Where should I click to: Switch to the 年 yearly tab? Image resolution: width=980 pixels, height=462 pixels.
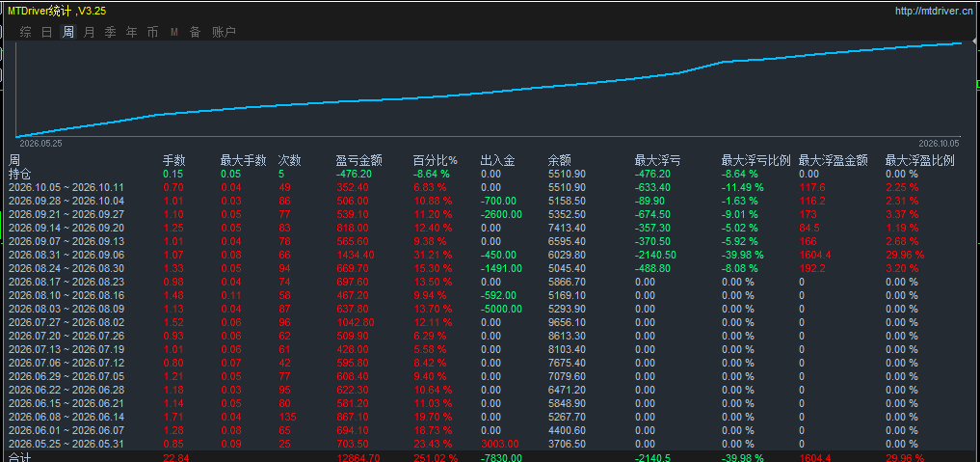[132, 32]
